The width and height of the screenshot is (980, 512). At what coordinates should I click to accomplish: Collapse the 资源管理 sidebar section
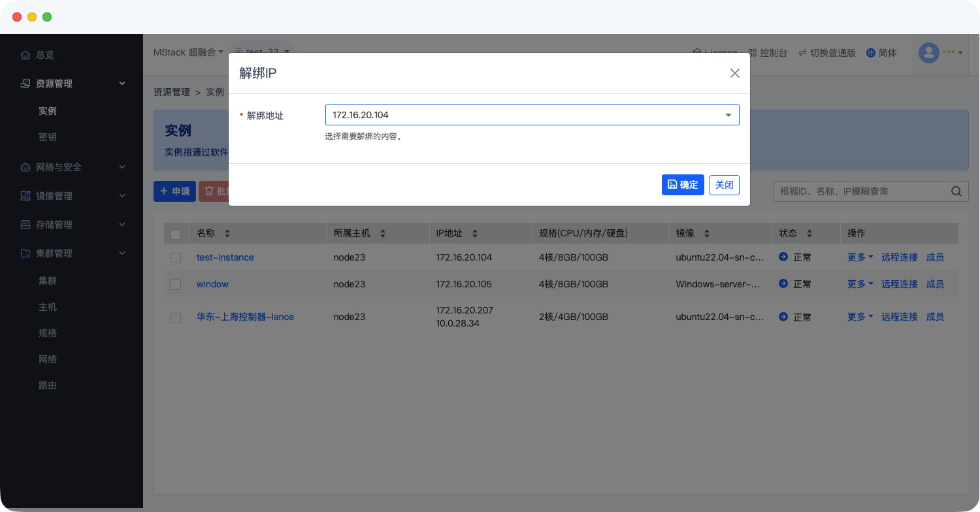[x=122, y=84]
